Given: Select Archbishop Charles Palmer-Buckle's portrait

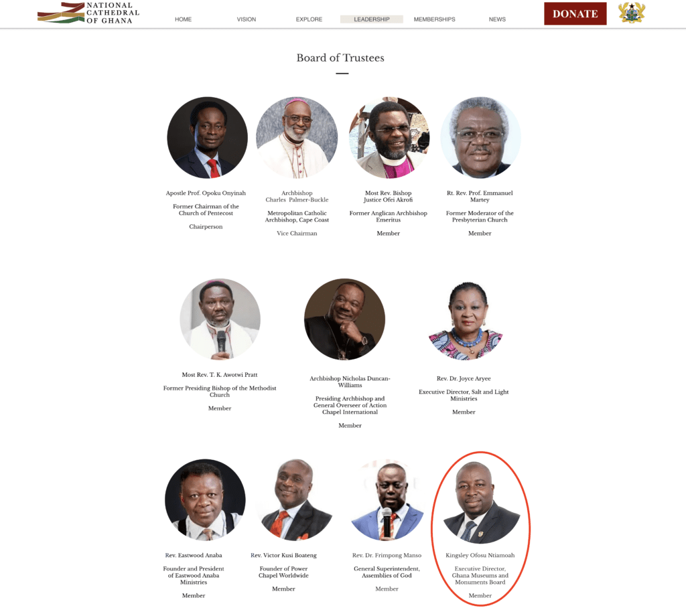Looking at the screenshot, I should coord(297,137).
